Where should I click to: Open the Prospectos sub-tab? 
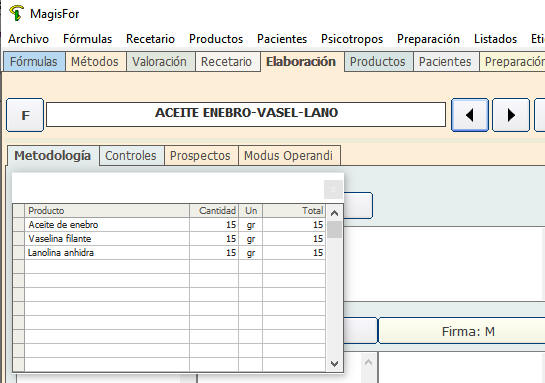click(x=200, y=155)
